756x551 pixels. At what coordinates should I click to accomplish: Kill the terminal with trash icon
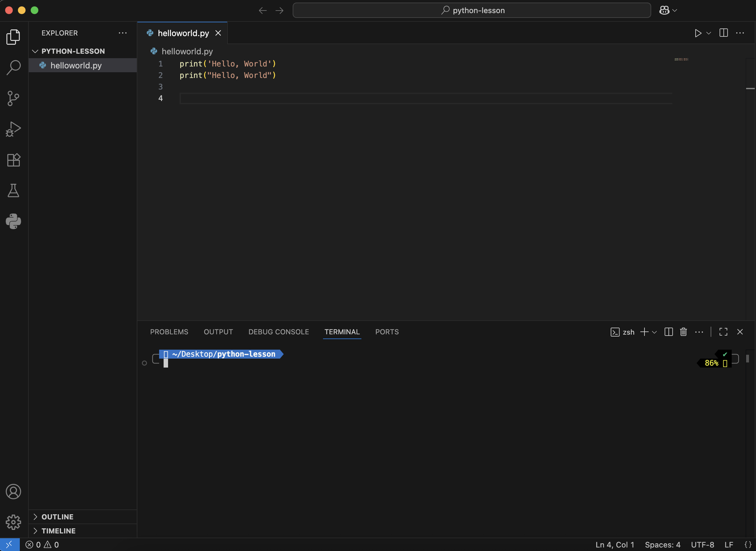point(684,332)
